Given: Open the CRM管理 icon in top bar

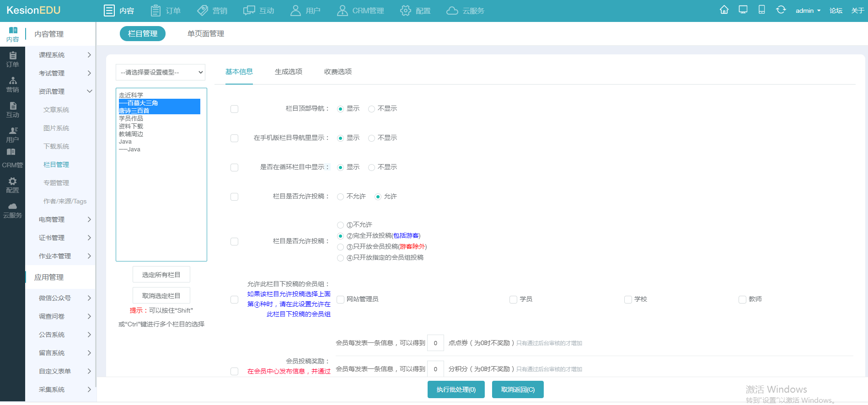Looking at the screenshot, I should point(342,11).
